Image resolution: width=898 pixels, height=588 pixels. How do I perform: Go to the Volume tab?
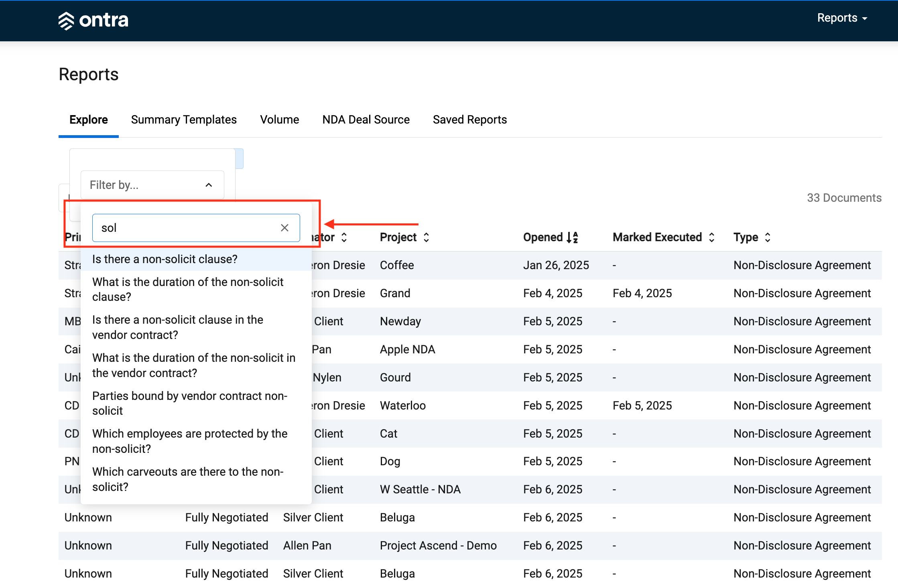279,120
